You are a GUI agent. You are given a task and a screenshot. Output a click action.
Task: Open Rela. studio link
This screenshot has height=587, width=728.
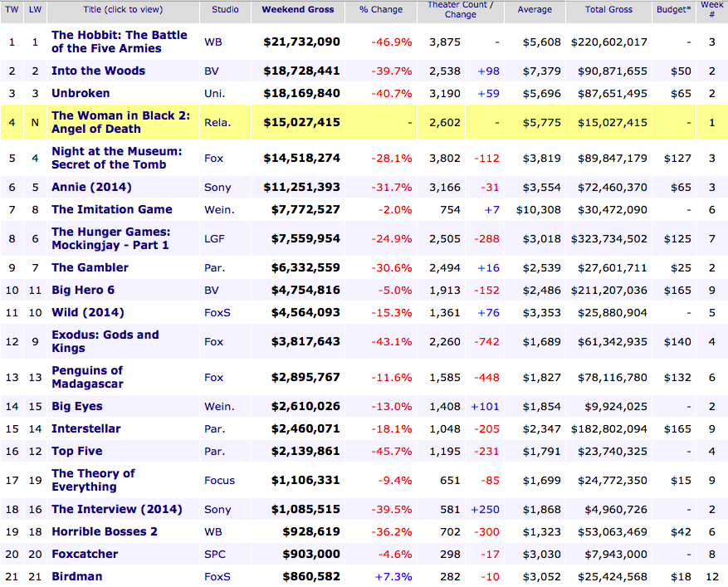point(217,123)
